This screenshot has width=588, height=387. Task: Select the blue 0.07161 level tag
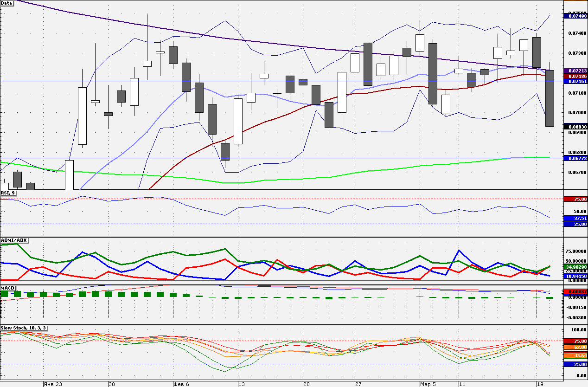tap(575, 81)
